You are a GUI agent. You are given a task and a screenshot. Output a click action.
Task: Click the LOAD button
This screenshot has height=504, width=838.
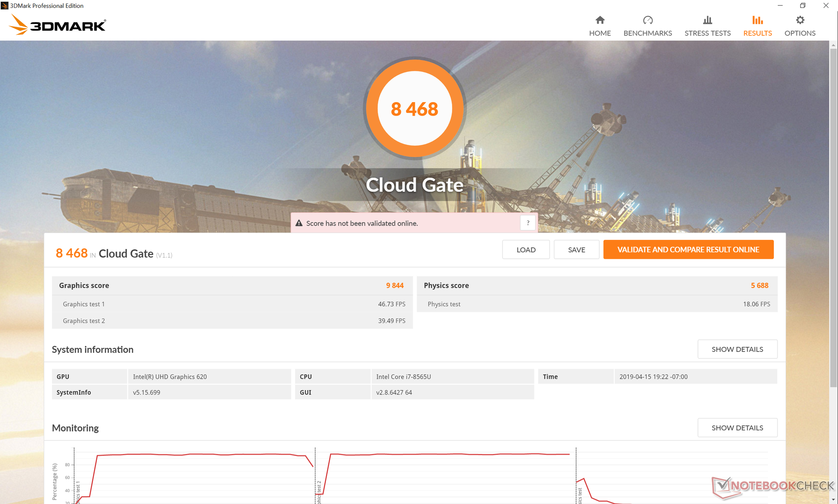point(526,250)
